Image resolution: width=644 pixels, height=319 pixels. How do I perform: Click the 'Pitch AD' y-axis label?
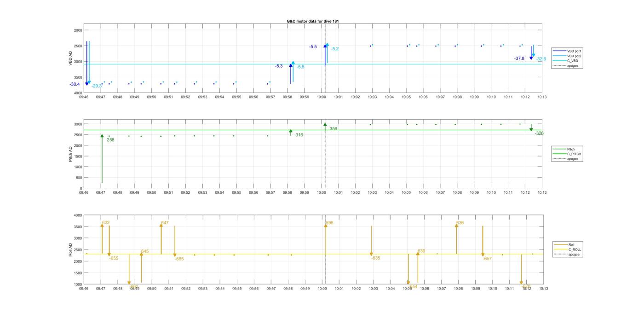coord(70,154)
